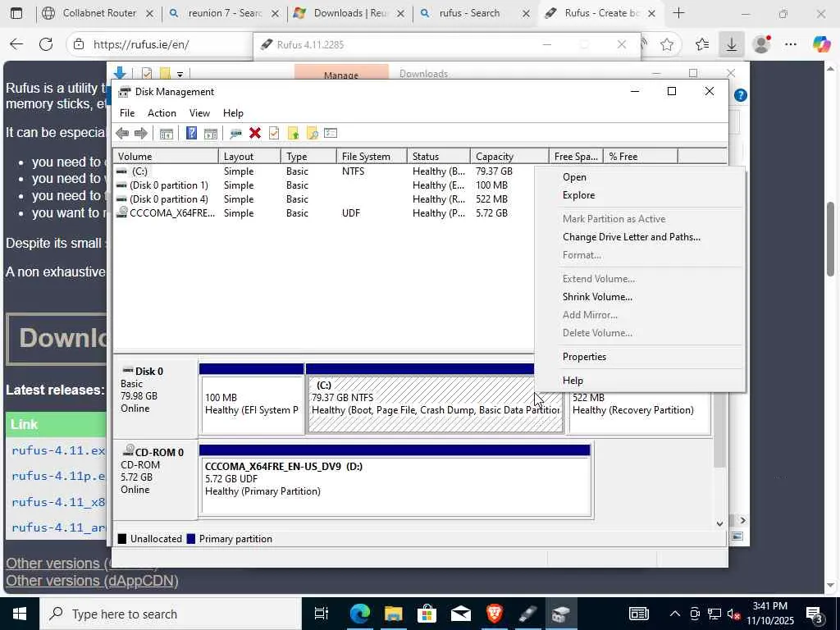Launch Brave browser from the taskbar
This screenshot has width=840, height=630.
495,614
